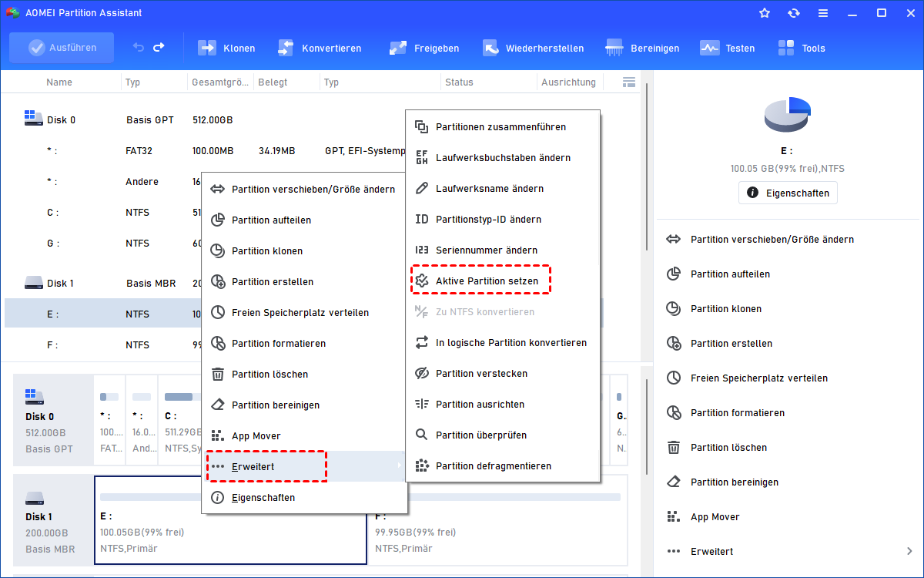Choose Partition ausrichten in submenu
Image resolution: width=924 pixels, height=578 pixels.
pos(503,405)
